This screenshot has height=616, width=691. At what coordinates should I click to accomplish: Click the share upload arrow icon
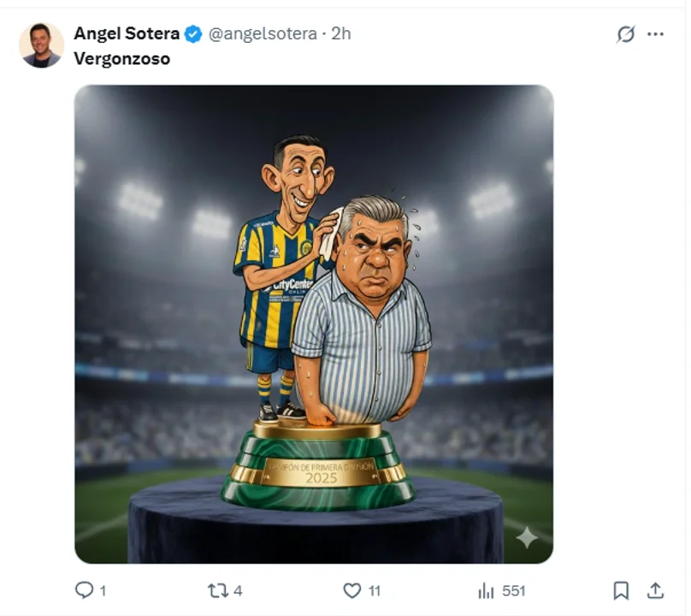[656, 590]
